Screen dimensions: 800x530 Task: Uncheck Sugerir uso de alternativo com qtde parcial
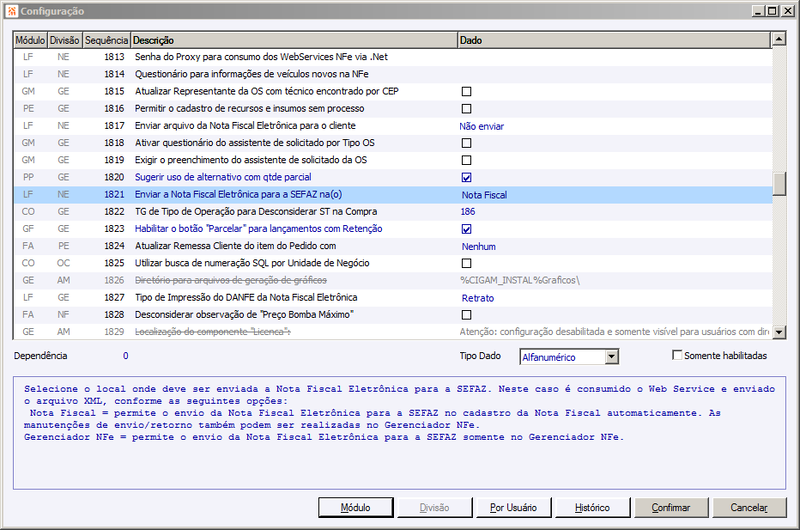point(466,178)
